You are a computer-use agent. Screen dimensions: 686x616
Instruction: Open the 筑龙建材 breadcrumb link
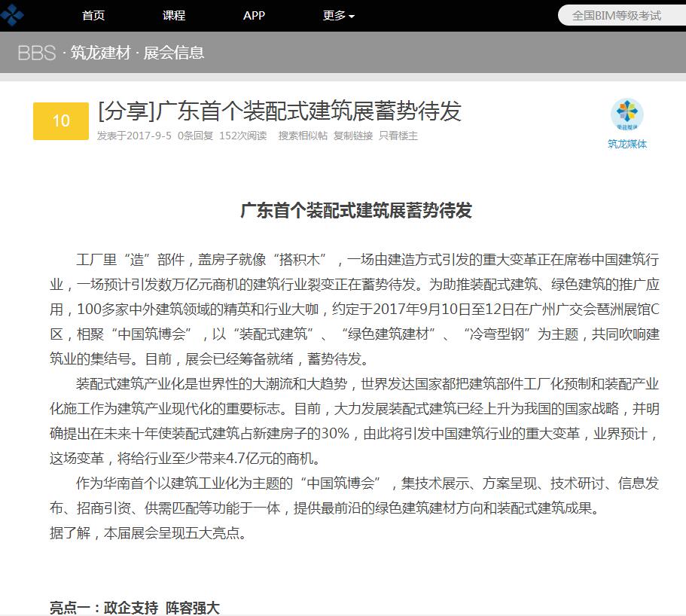pyautogui.click(x=102, y=53)
